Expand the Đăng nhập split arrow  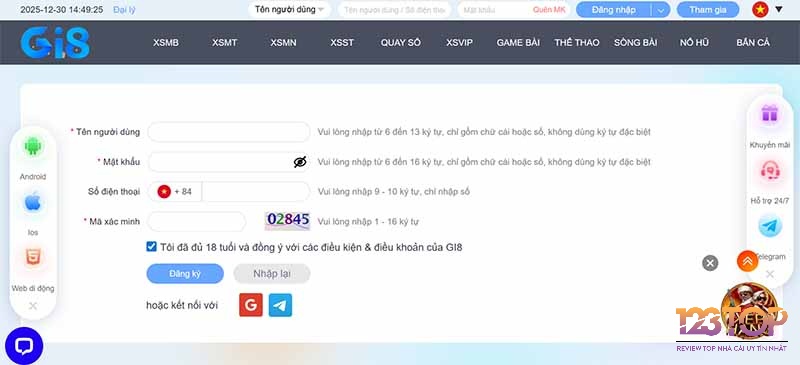click(661, 10)
